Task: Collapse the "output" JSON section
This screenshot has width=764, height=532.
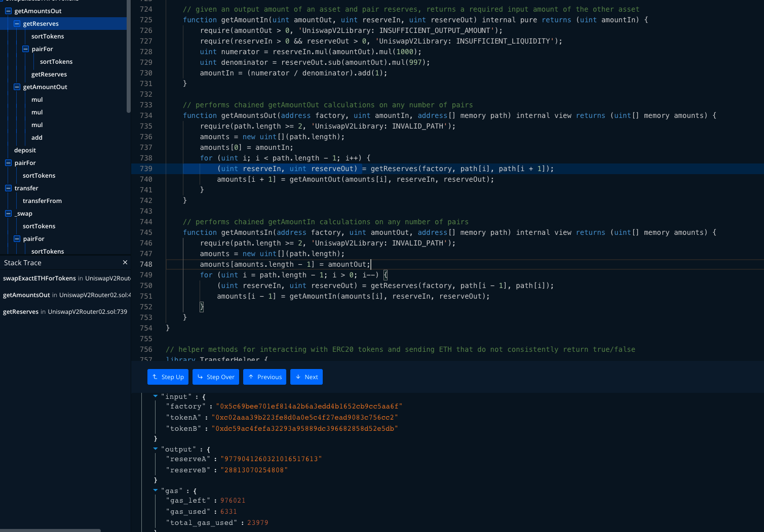Action: (x=156, y=449)
